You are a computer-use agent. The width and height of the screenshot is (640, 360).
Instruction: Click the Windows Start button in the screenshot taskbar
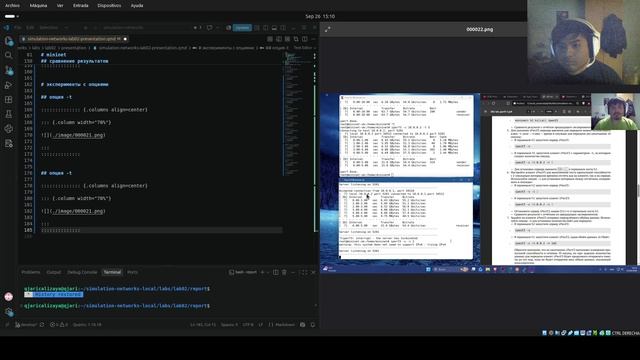pyautogui.click(x=428, y=269)
